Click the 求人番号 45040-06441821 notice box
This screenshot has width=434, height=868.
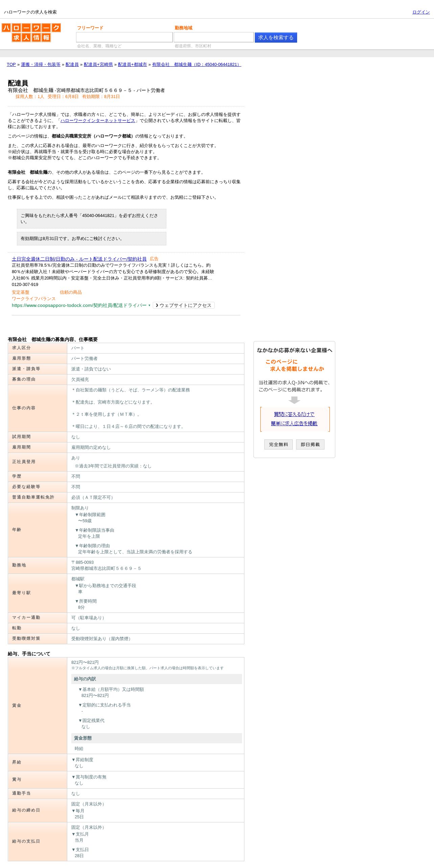point(92,219)
